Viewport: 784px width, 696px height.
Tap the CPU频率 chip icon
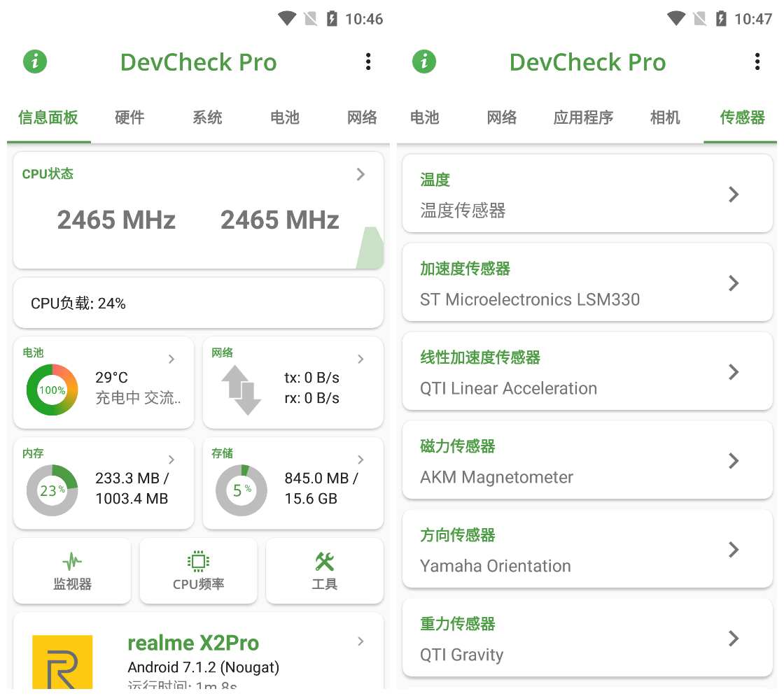point(199,562)
